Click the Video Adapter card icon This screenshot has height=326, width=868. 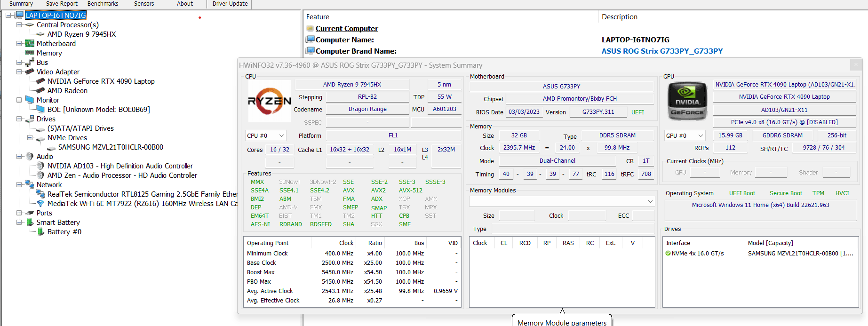pyautogui.click(x=30, y=72)
